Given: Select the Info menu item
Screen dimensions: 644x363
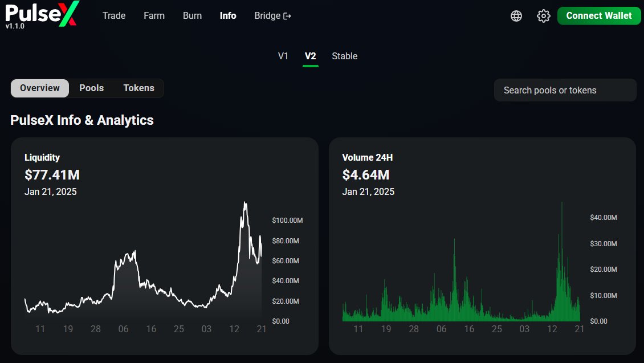Looking at the screenshot, I should coord(228,15).
